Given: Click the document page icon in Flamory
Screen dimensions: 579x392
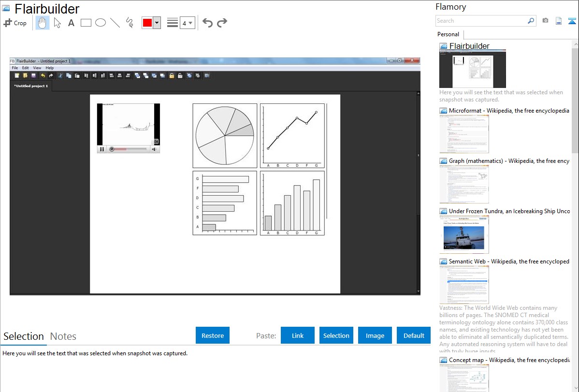Looking at the screenshot, I should pyautogui.click(x=559, y=21).
